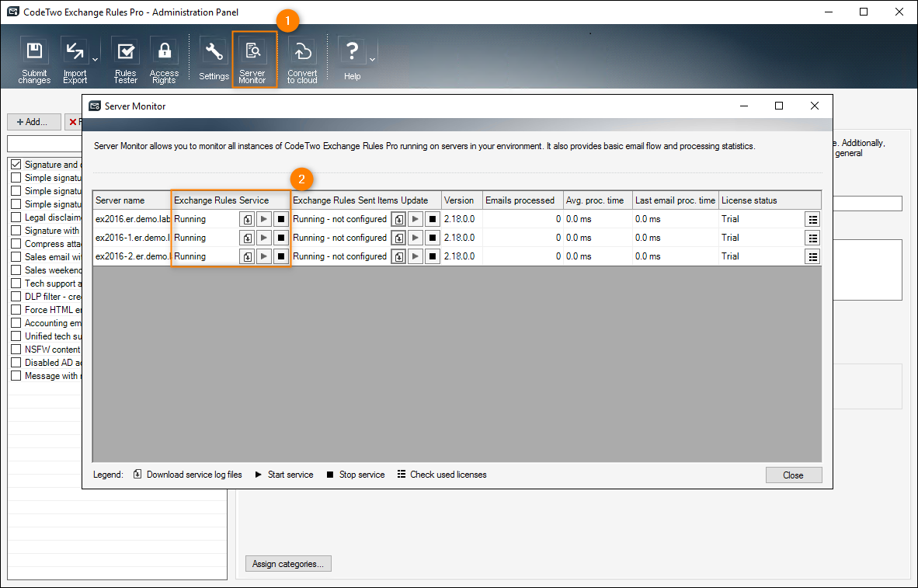Expand Import Export dropdown arrow

[95, 60]
